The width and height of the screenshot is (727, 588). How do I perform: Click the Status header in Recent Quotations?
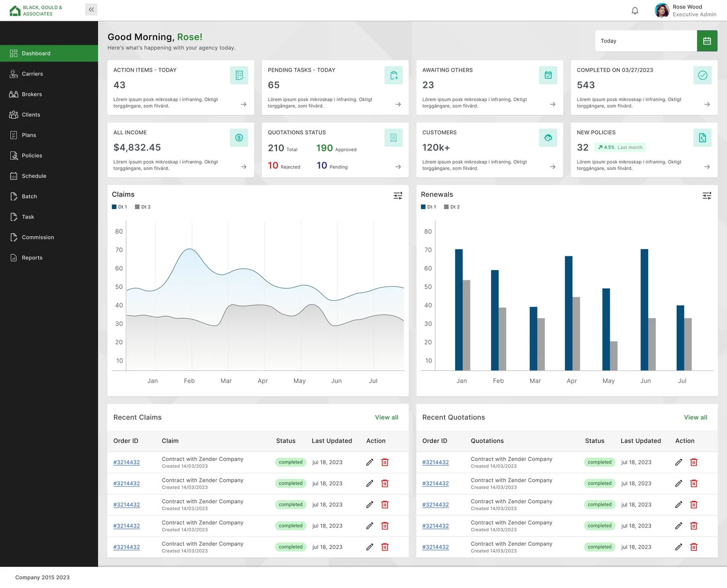point(595,441)
